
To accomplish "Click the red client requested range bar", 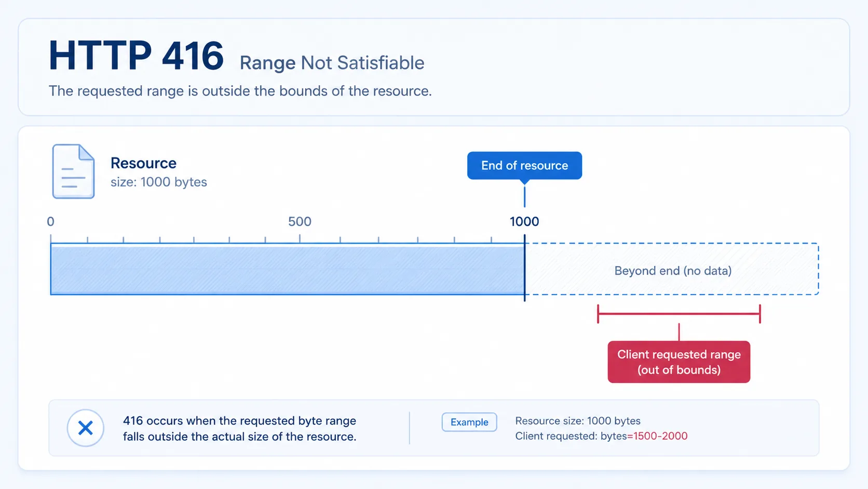I will (679, 314).
